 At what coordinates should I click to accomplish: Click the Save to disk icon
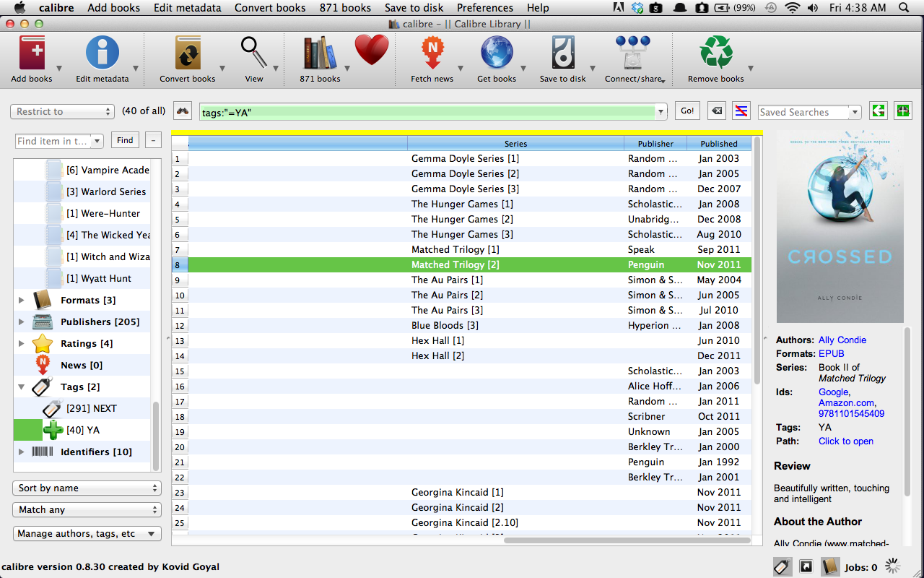point(562,53)
